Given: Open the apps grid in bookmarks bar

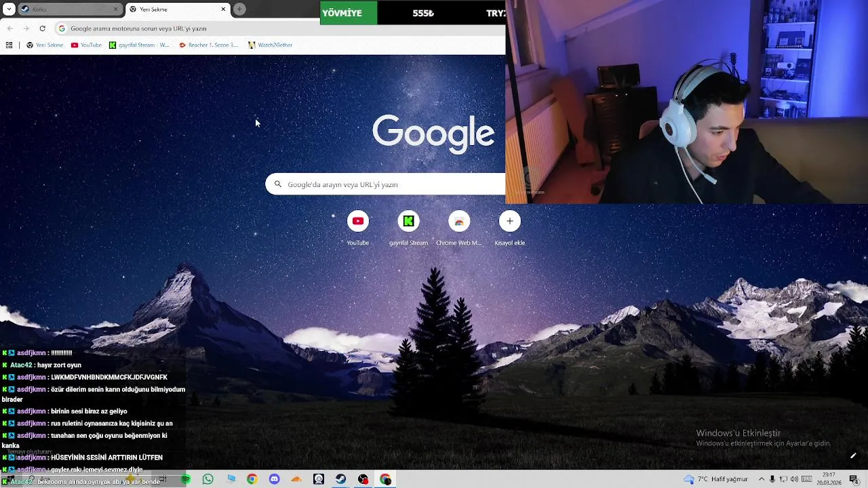Looking at the screenshot, I should coord(9,45).
